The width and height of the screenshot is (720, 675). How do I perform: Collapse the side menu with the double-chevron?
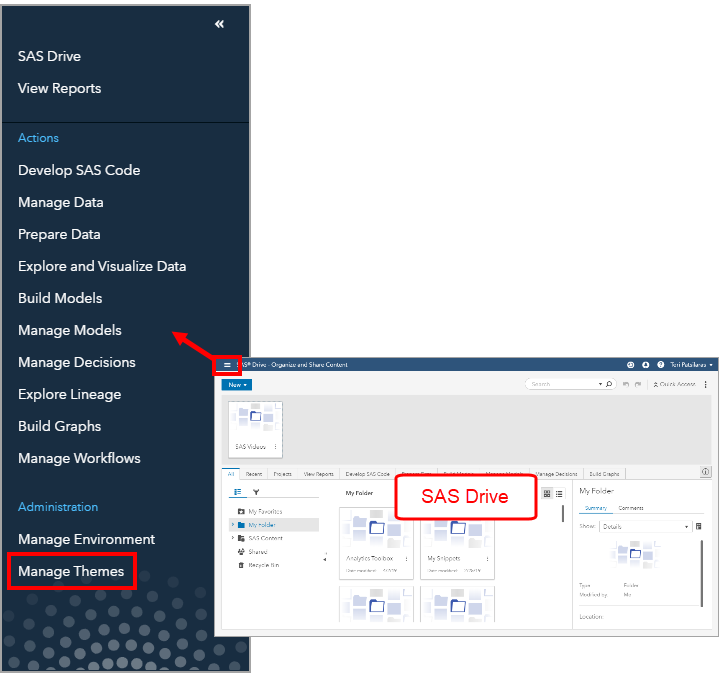219,24
